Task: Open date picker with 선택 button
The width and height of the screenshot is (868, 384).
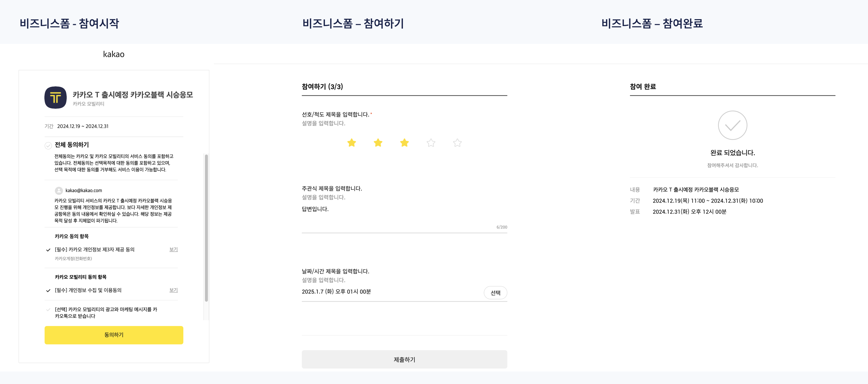Action: [x=495, y=292]
